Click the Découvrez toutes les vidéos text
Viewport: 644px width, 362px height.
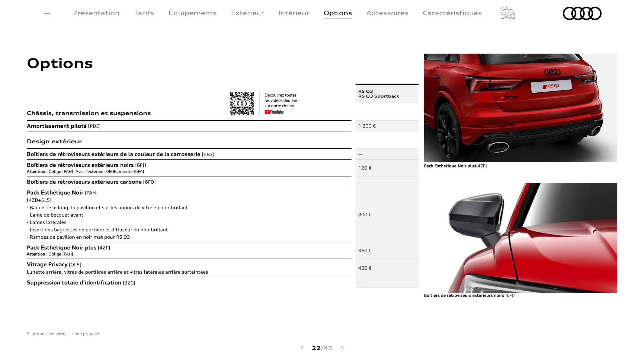pos(281,100)
